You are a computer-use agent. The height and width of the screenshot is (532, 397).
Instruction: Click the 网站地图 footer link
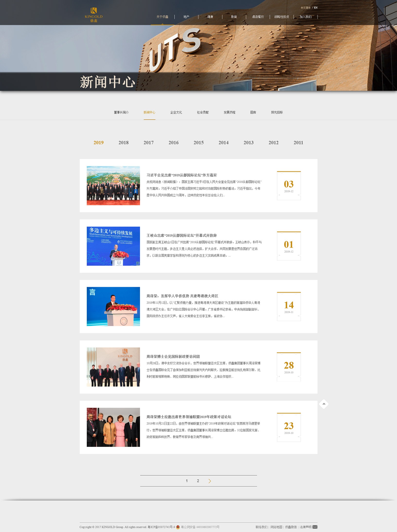click(276, 527)
